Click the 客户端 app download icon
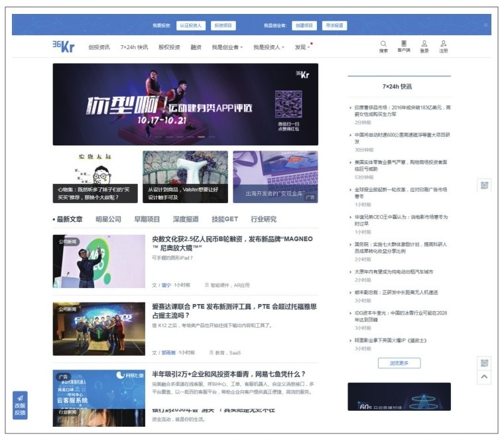504x438 pixels. click(x=403, y=44)
